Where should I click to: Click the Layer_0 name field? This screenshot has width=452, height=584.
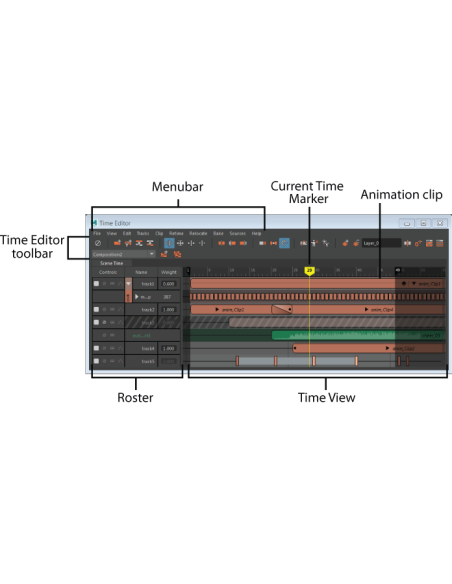pyautogui.click(x=381, y=243)
